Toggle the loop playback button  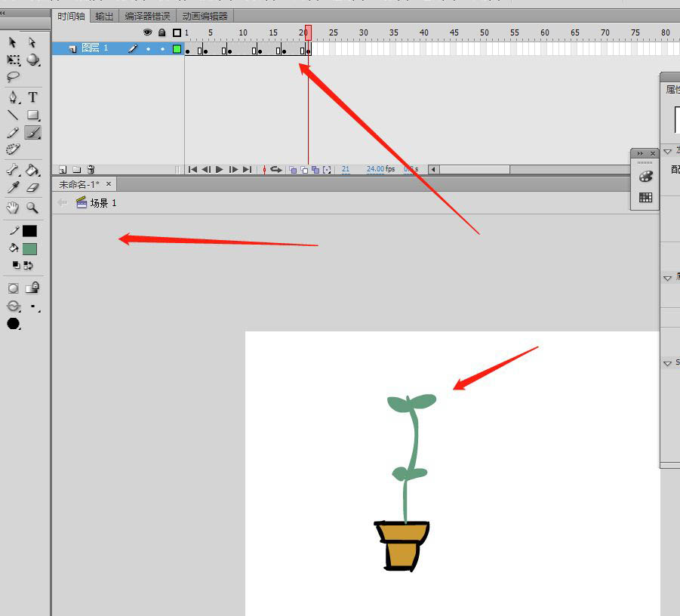tap(276, 170)
